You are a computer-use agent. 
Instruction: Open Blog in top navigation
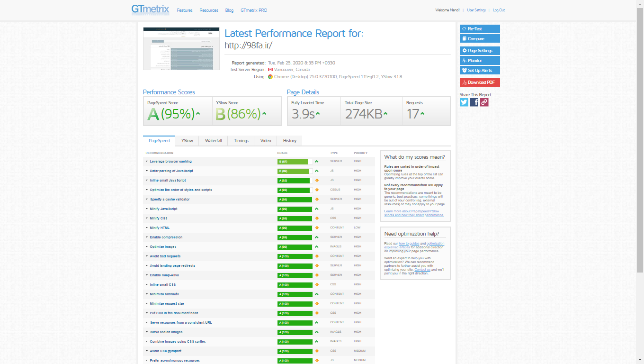click(x=229, y=10)
